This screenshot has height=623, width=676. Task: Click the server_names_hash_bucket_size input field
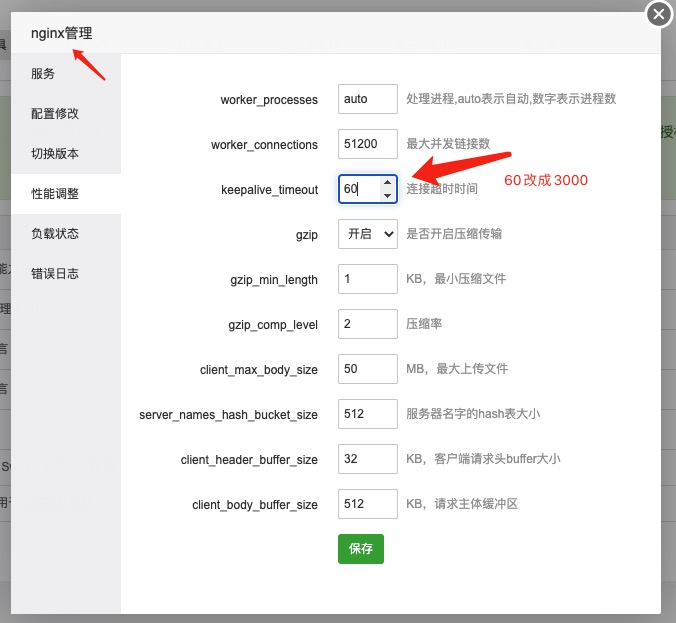point(368,414)
